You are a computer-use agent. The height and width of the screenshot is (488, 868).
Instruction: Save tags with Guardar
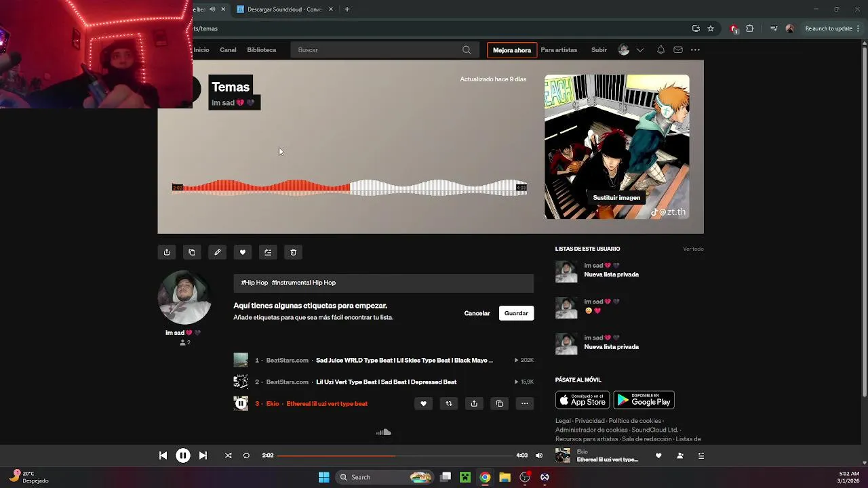(x=516, y=313)
